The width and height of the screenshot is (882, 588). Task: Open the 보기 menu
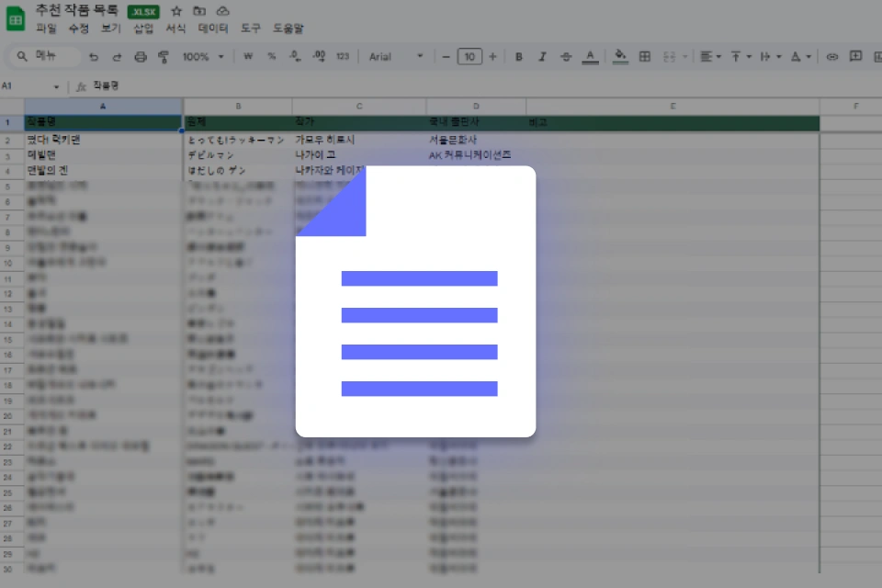click(x=111, y=28)
